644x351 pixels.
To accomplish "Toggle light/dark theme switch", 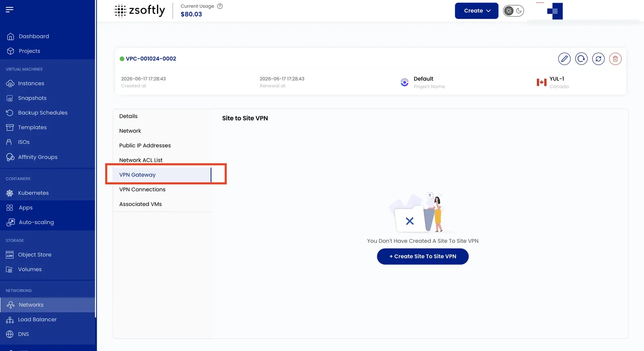I will pyautogui.click(x=514, y=11).
